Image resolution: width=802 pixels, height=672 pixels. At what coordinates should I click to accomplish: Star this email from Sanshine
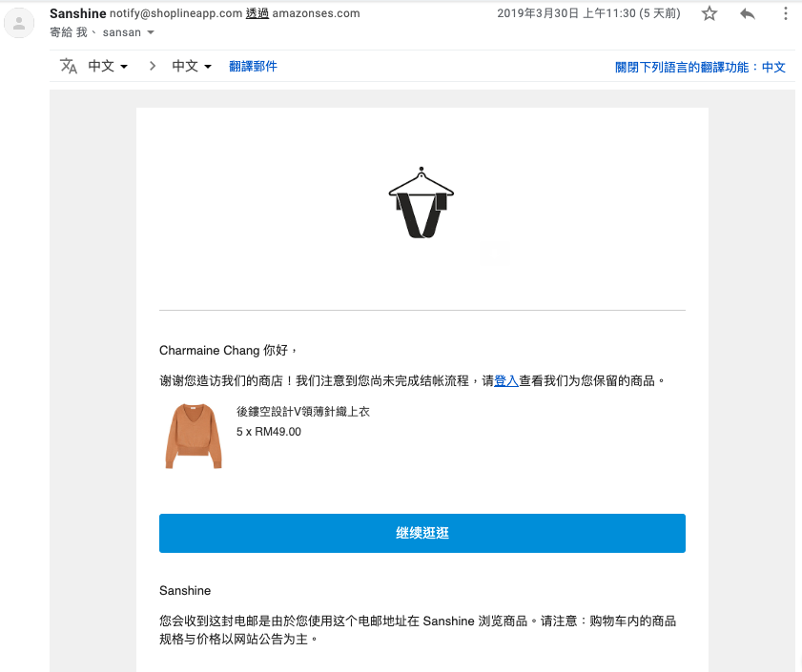709,13
